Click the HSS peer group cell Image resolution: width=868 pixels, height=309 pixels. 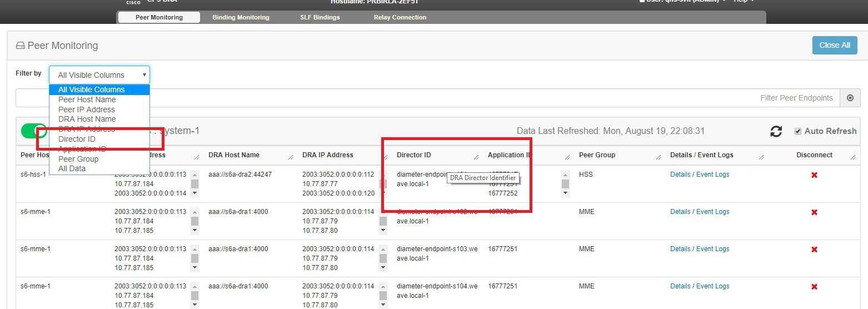[x=587, y=175]
